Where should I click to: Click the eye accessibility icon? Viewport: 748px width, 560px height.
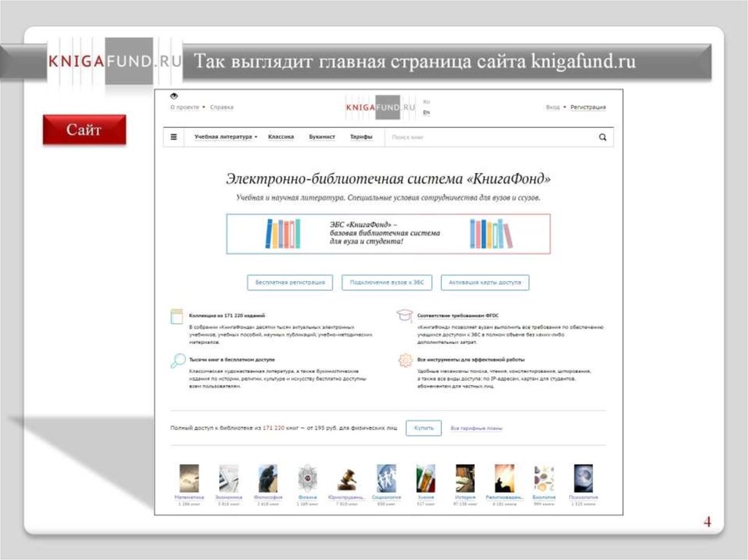pos(174,96)
